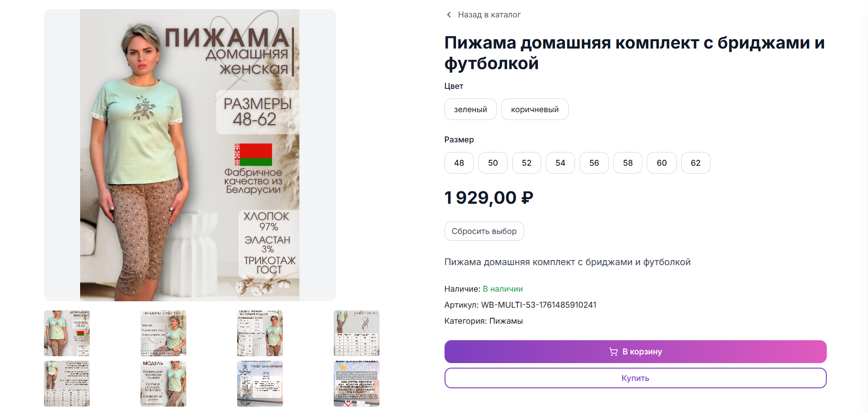Open the top-right size chart thumbnail
Image resolution: width=868 pixels, height=413 pixels.
click(357, 333)
